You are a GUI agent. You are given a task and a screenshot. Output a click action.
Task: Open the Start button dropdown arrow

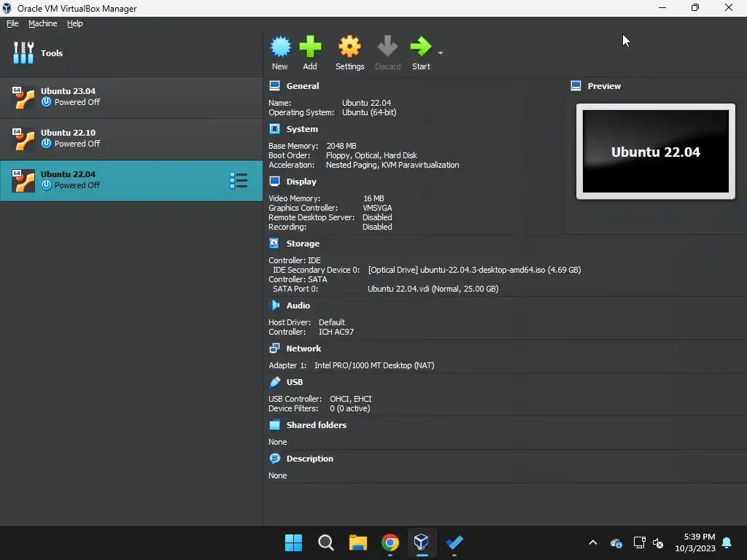(441, 52)
